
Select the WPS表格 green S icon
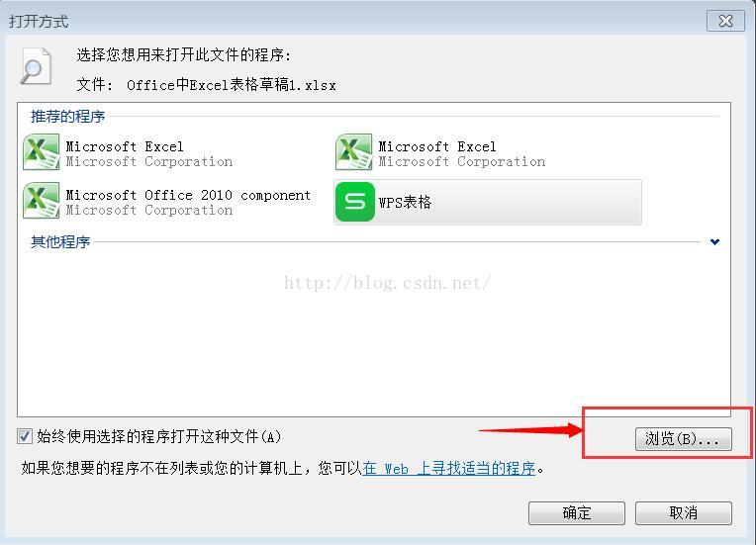point(355,202)
